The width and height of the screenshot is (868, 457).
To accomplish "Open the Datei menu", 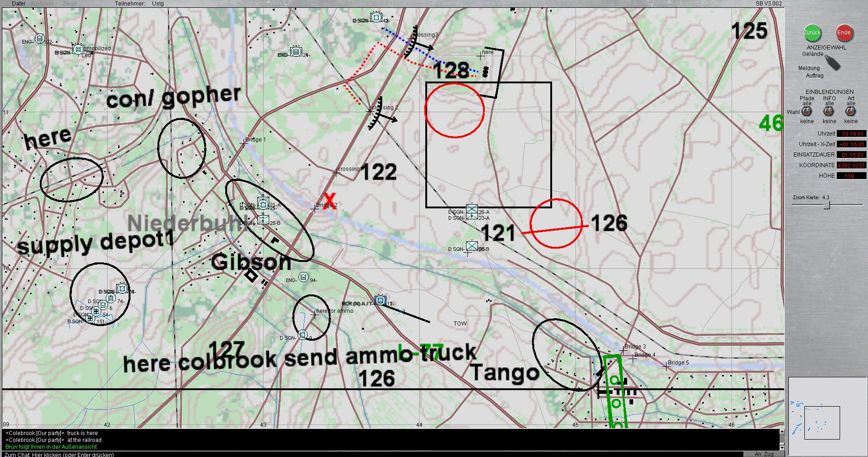I will (x=19, y=4).
